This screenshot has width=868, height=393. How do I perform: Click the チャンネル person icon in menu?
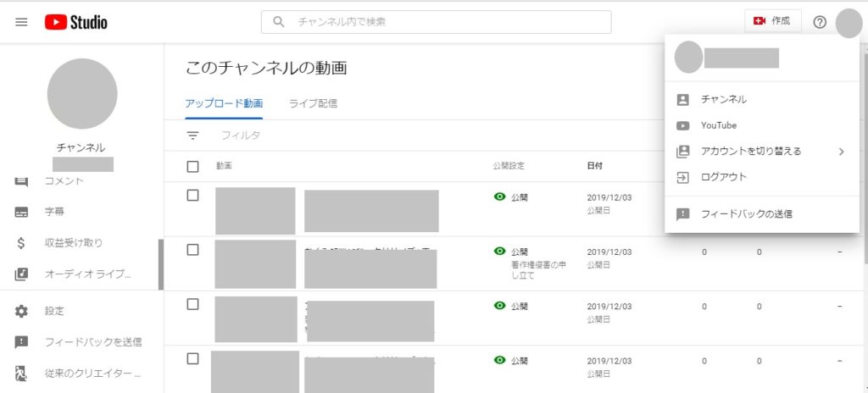coord(683,100)
